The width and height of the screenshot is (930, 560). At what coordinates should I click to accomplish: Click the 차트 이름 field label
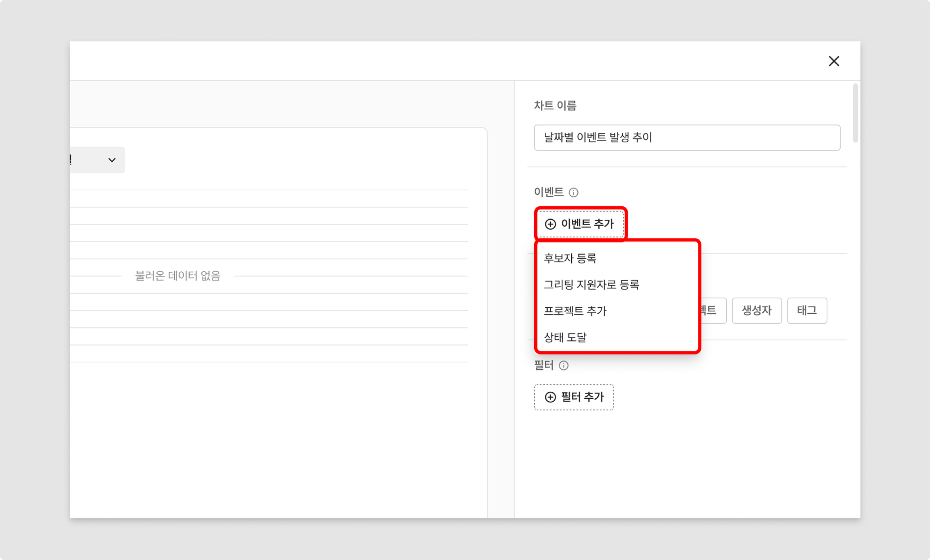coord(555,105)
